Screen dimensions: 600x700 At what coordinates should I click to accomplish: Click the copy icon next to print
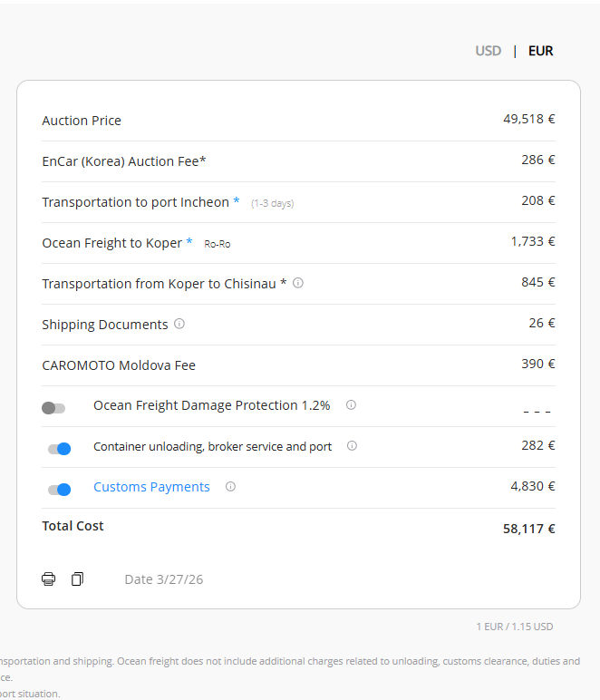[x=77, y=578]
